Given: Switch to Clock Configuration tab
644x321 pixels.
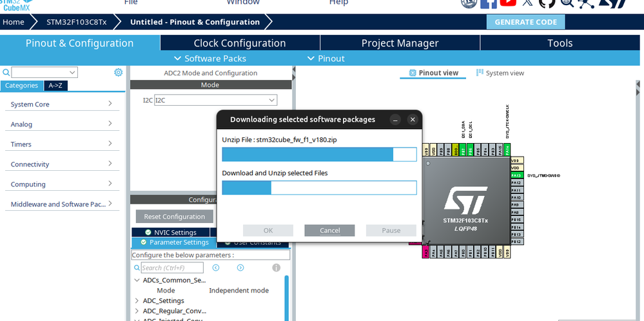Looking at the screenshot, I should (240, 43).
